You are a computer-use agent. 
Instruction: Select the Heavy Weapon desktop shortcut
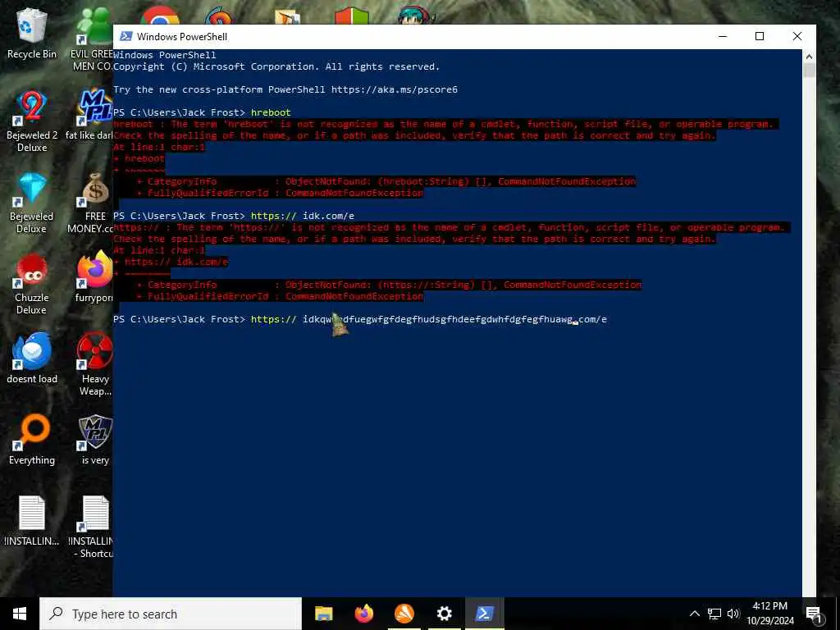tap(94, 365)
